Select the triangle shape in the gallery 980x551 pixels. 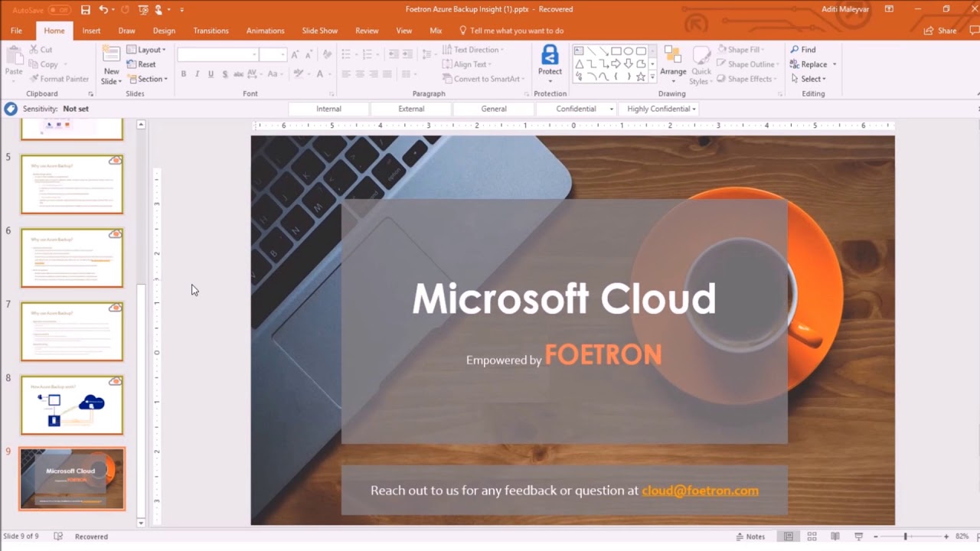580,64
